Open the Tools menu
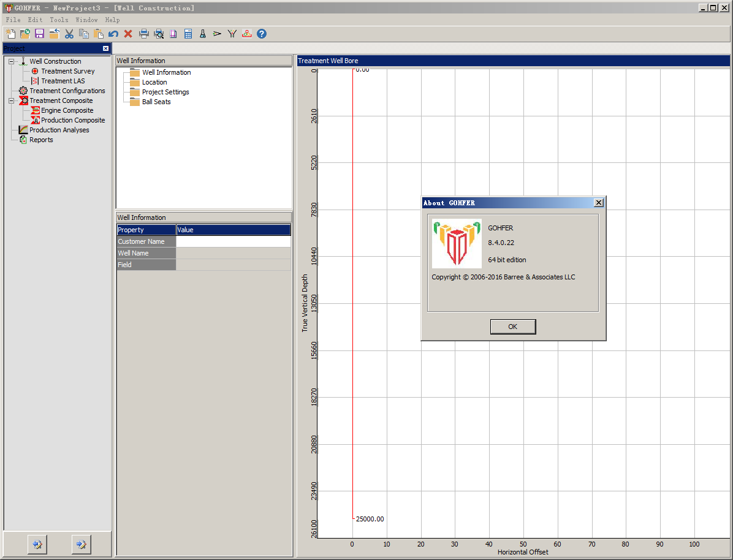This screenshot has height=560, width=733. coord(59,20)
